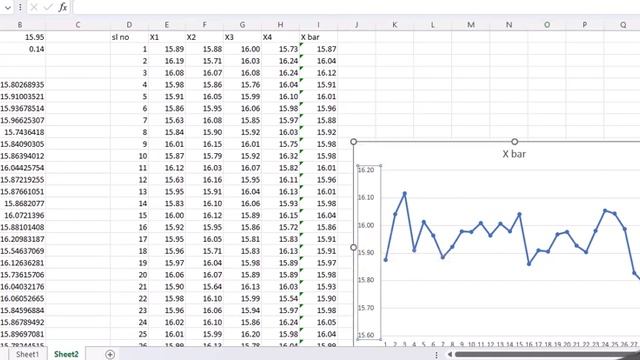The width and height of the screenshot is (640, 360).
Task: Click cell with value 15.80268935
Action: (x=23, y=84)
